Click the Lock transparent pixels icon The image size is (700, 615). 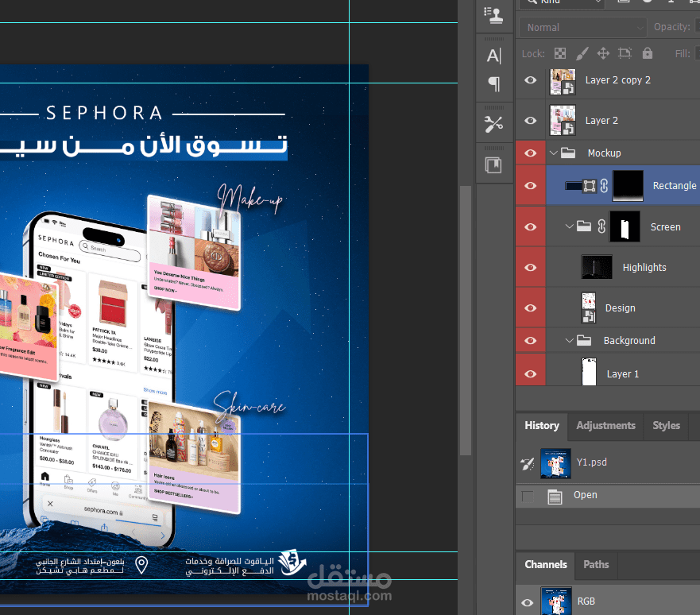(560, 53)
